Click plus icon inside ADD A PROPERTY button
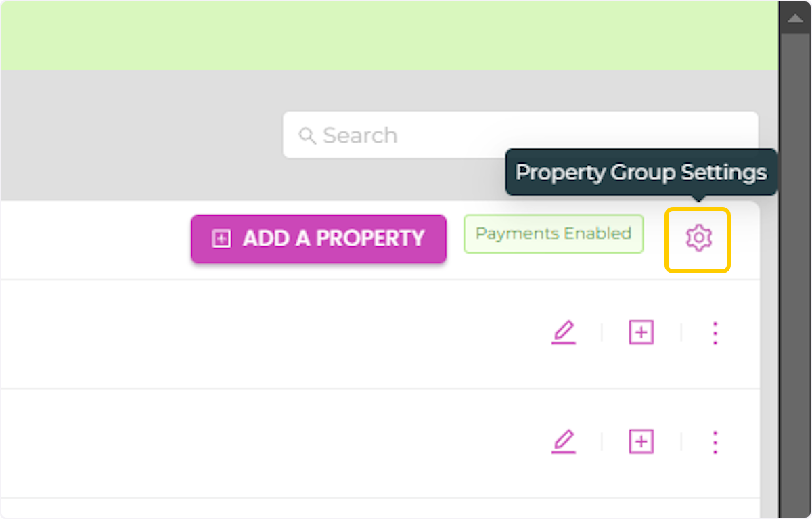 221,238
